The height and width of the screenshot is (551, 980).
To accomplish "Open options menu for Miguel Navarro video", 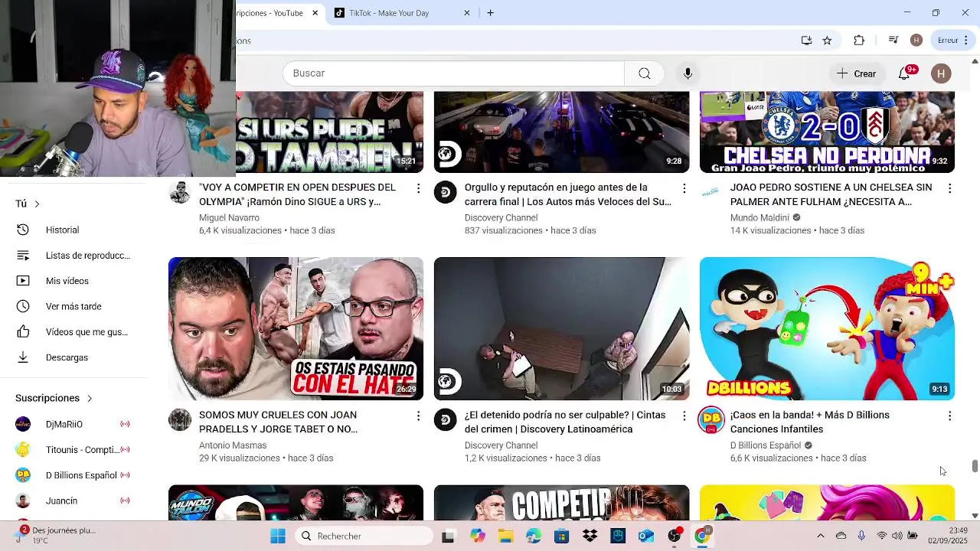I will pos(418,188).
